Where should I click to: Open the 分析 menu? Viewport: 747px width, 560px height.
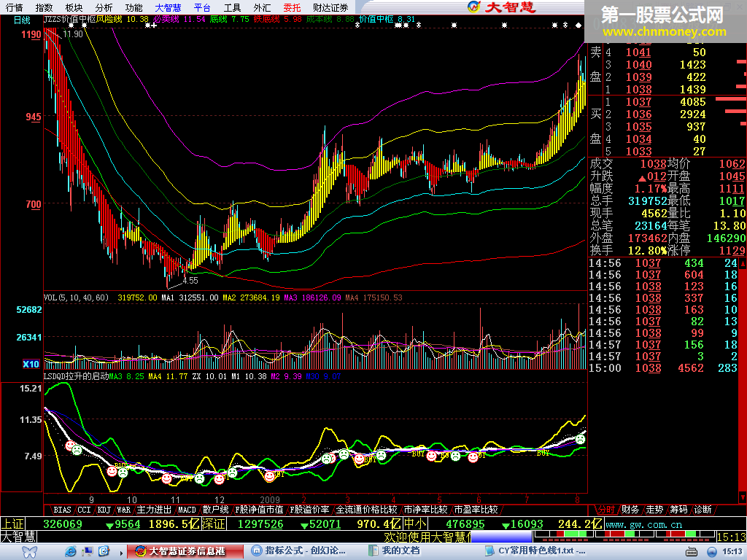tap(104, 7)
